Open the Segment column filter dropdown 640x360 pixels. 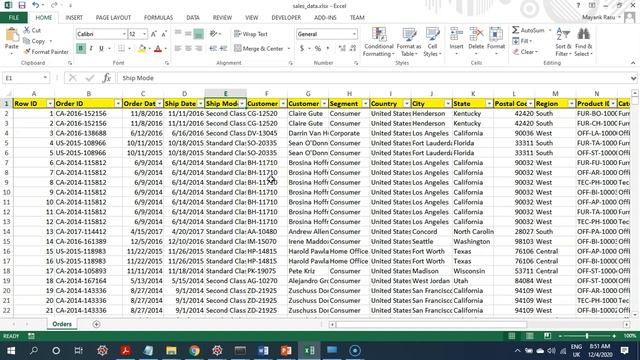point(365,104)
